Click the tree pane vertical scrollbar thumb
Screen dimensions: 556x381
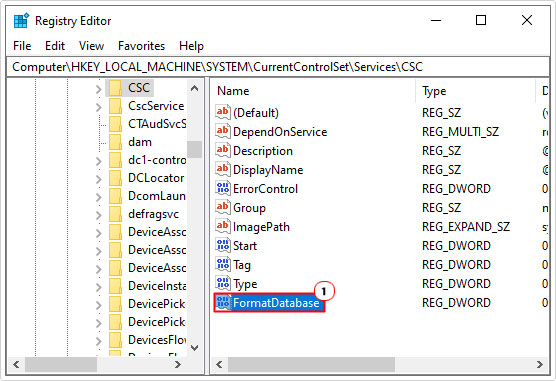pos(194,149)
